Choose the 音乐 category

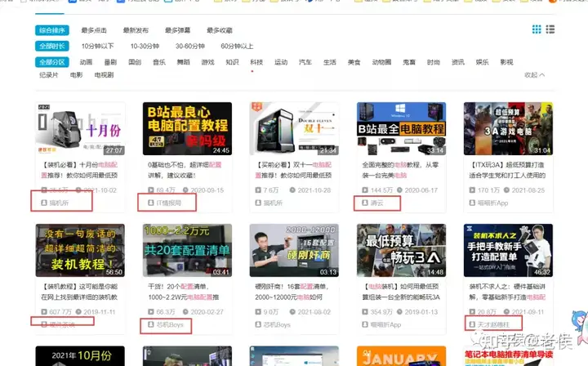(159, 62)
